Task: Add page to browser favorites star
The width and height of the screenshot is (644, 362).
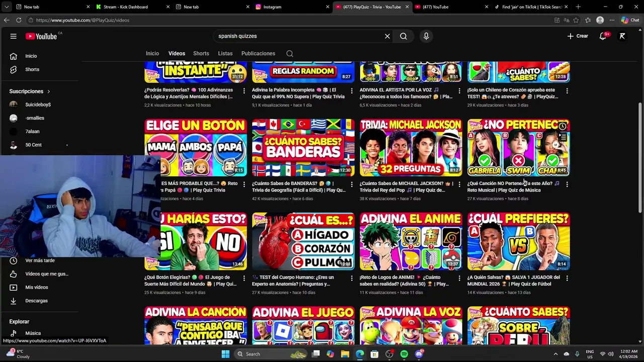Action: (576, 20)
